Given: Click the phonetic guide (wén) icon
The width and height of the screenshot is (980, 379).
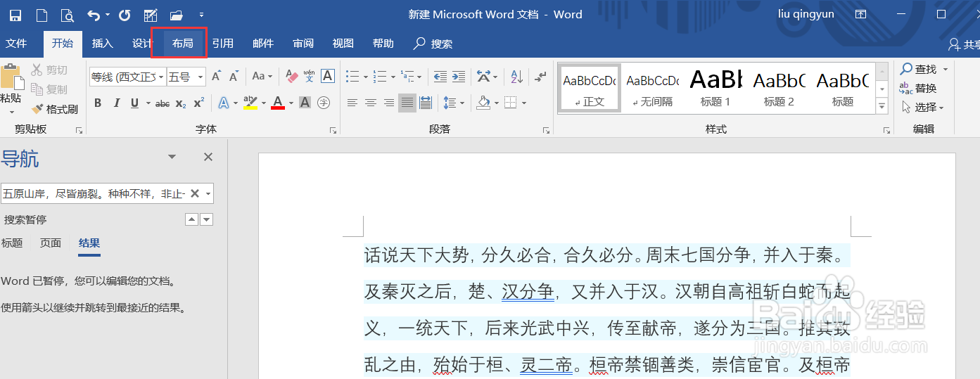Looking at the screenshot, I should (309, 76).
